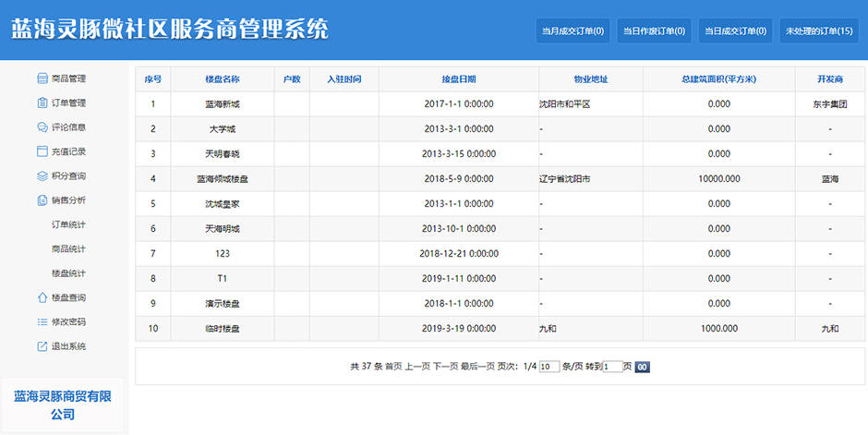
Task: Open 楼盘查询 menu item
Action: pos(68,297)
